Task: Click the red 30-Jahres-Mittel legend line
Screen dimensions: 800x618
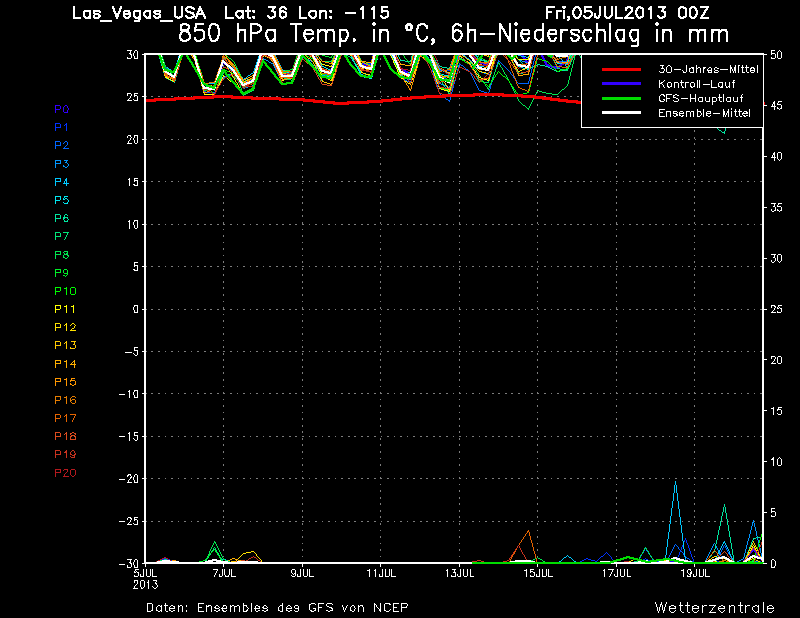Action: tap(621, 69)
